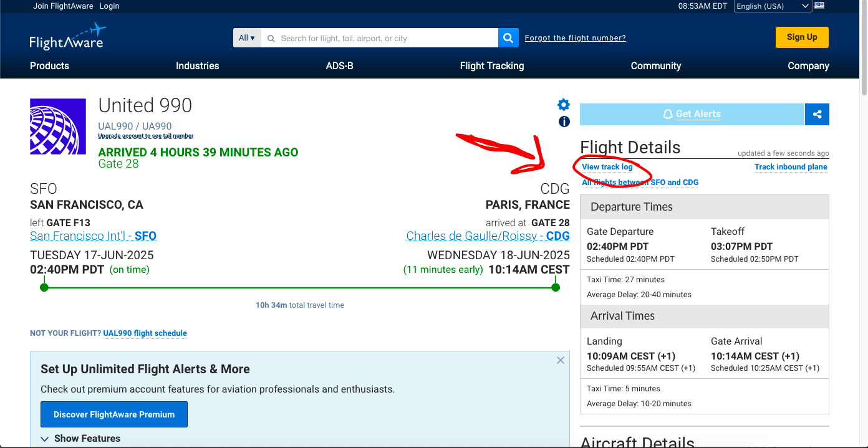Click Taxi Time: 27 minutes text
This screenshot has height=448, width=868.
(625, 280)
